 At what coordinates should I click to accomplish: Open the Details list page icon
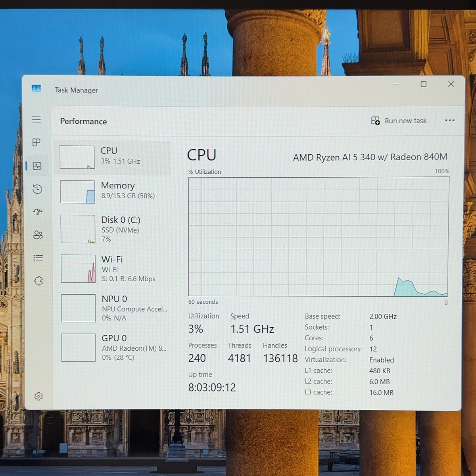click(x=38, y=258)
